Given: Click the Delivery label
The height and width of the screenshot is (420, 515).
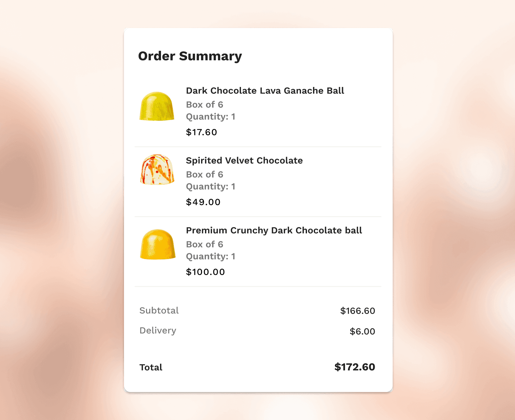Looking at the screenshot, I should coord(158,331).
